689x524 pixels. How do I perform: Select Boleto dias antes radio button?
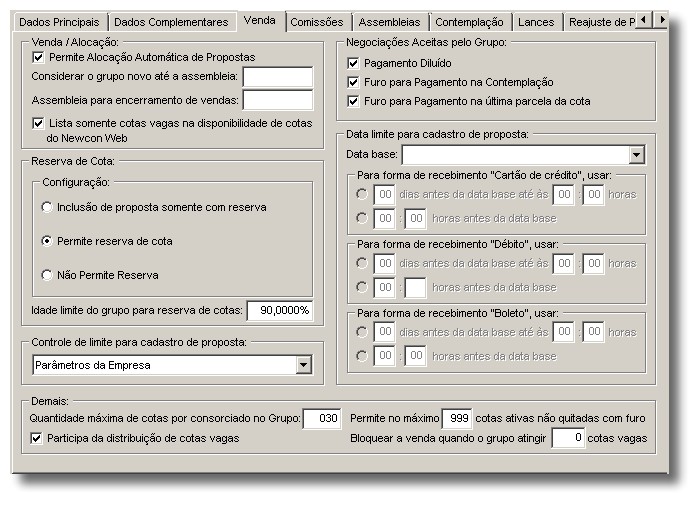(x=362, y=332)
